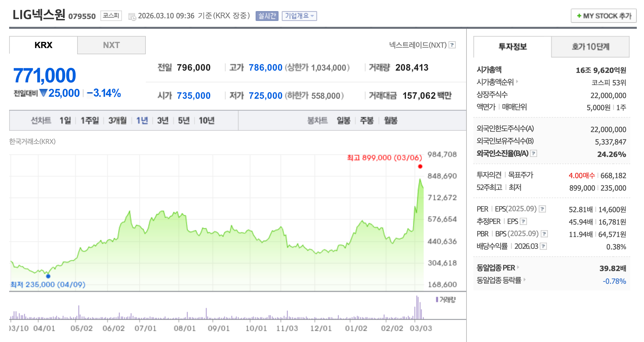Click the 거래대금 157,062 백만 value

pyautogui.click(x=427, y=96)
